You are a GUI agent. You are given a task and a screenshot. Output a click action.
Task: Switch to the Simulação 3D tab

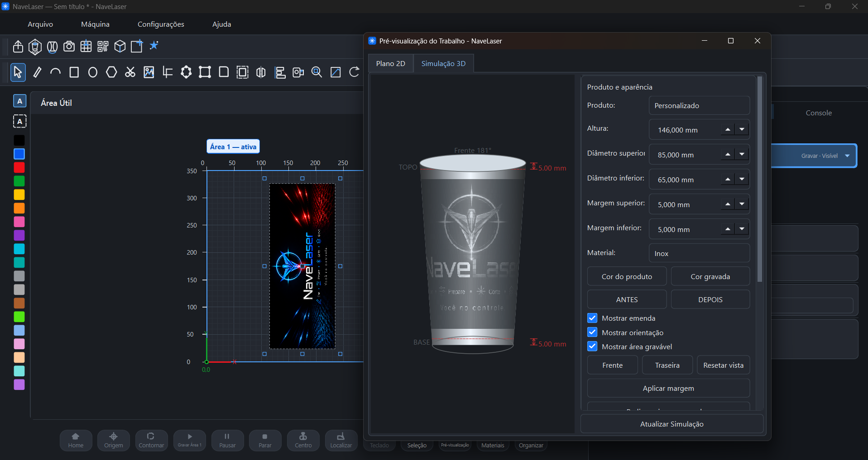pyautogui.click(x=444, y=64)
